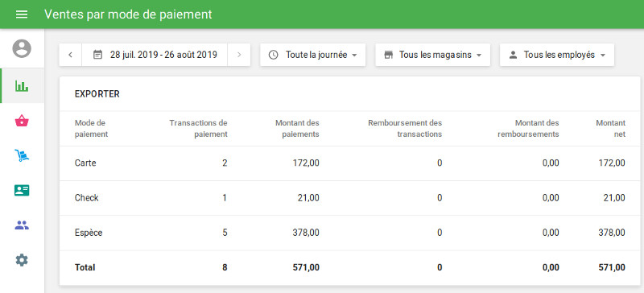This screenshot has height=293, width=644.
Task: Select the reports bar chart sidebar icon
Action: (x=22, y=86)
